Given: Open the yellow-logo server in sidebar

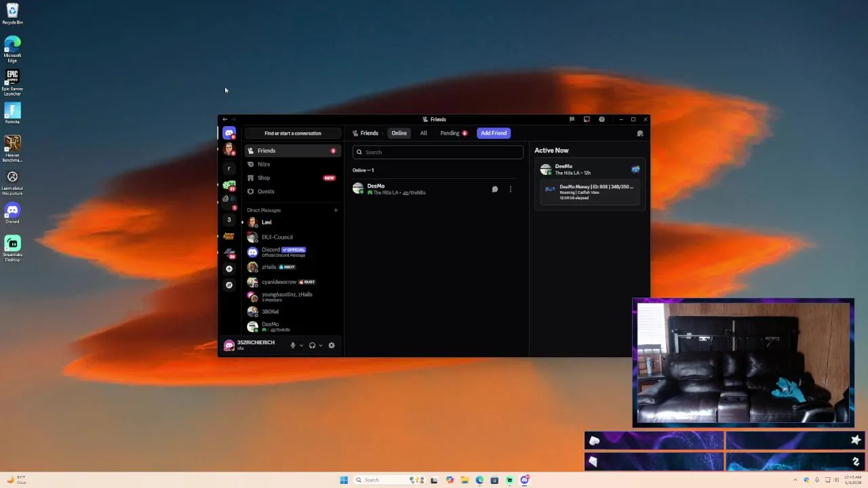Looking at the screenshot, I should point(229,236).
